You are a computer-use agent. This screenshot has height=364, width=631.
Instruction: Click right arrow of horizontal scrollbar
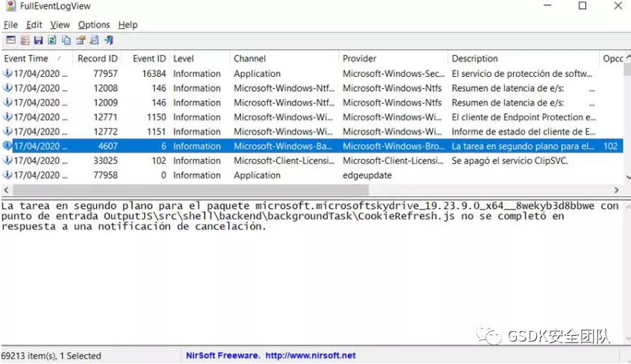[617, 189]
